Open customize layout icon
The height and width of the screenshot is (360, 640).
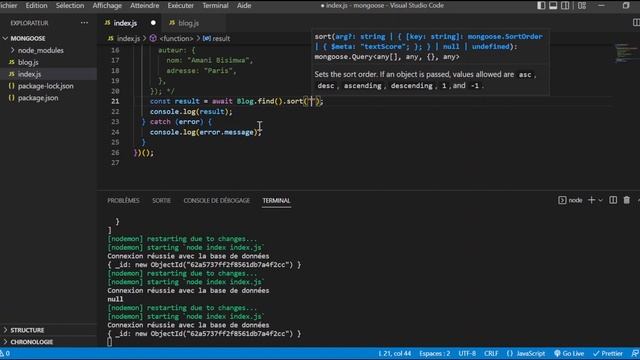pos(582,6)
